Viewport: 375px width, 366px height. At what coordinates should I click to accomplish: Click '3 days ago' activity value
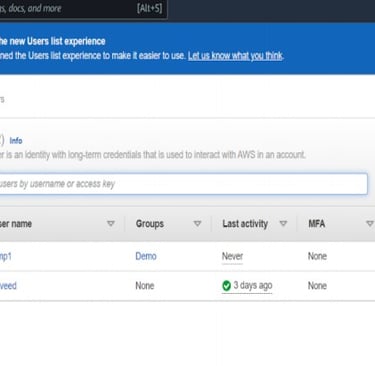click(253, 286)
